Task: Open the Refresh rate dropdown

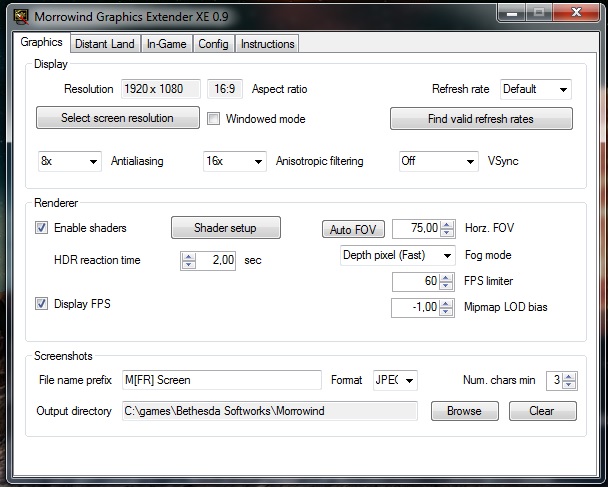Action: coord(535,89)
